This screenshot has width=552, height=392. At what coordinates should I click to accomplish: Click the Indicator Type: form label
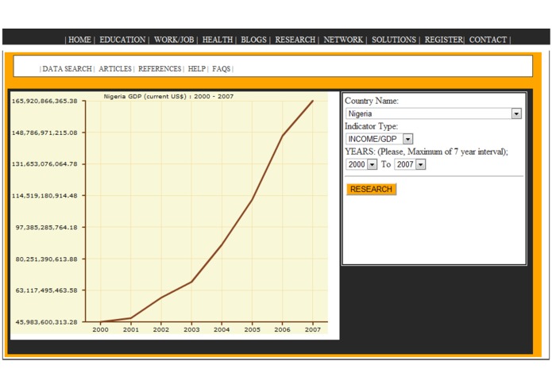tap(371, 126)
